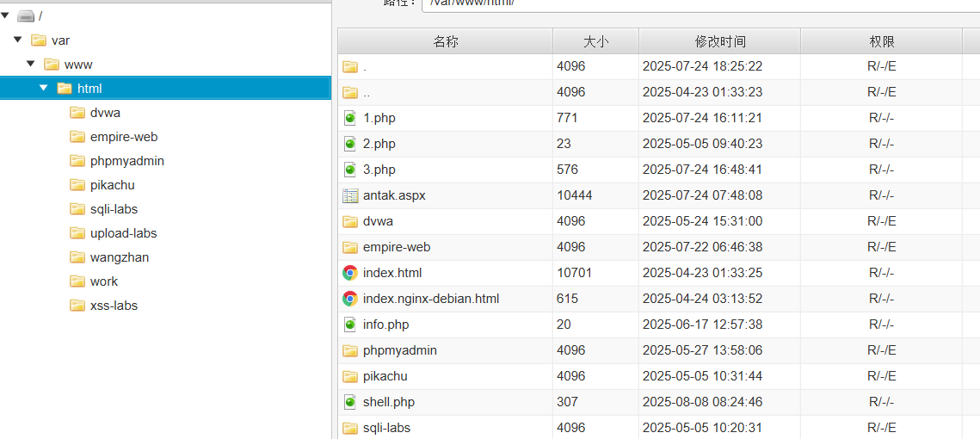Click empire-web folder icon in tree
980x439 pixels.
(x=77, y=136)
